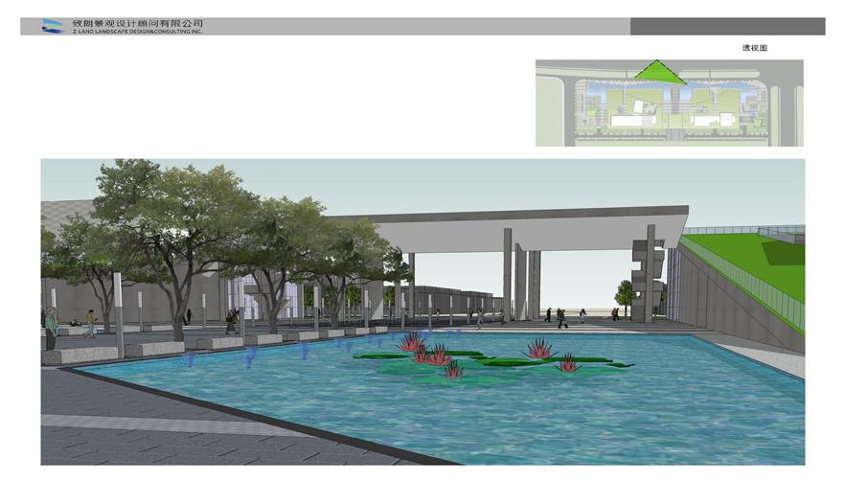The image size is (845, 504).
Task: Click the pedestrians walking under the canopy
Action: [556, 316]
